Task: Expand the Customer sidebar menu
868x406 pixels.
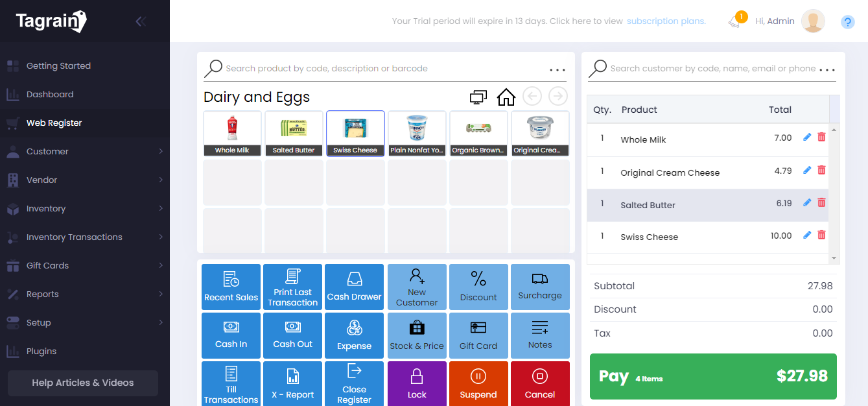Action: point(84,151)
